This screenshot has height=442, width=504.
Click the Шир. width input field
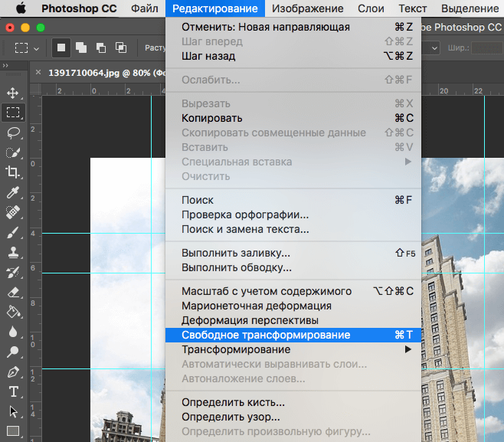coord(487,48)
